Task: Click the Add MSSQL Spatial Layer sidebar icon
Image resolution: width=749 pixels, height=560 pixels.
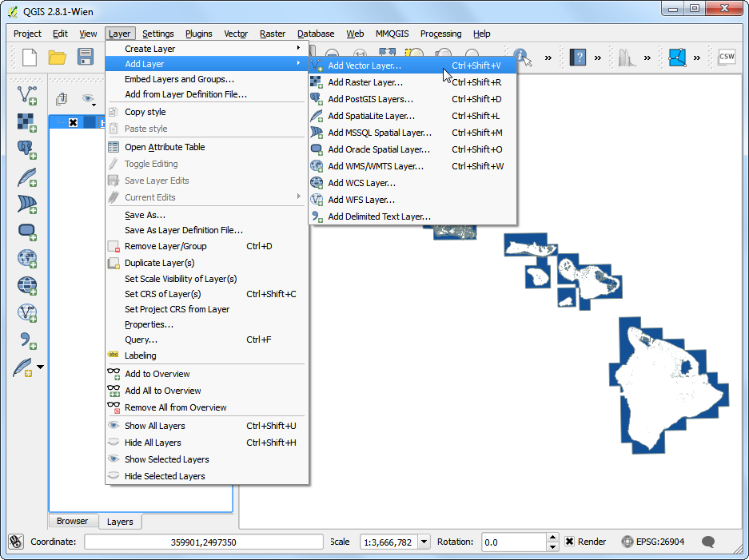Action: 26,204
